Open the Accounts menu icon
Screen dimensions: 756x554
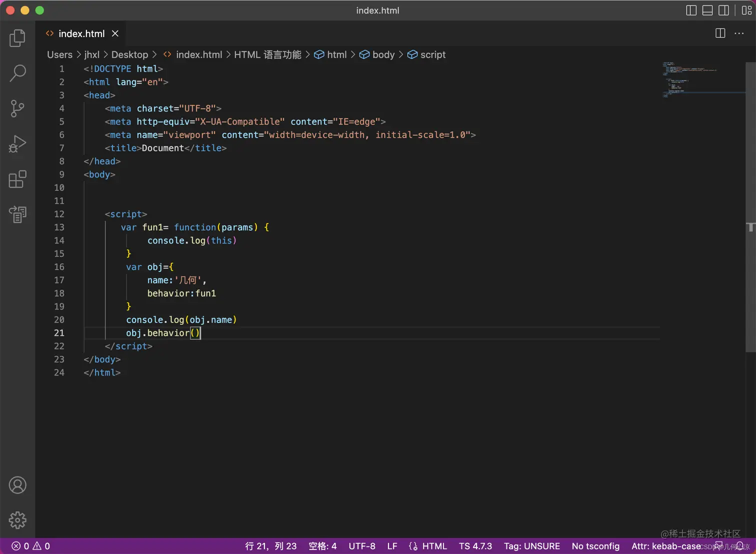click(17, 485)
